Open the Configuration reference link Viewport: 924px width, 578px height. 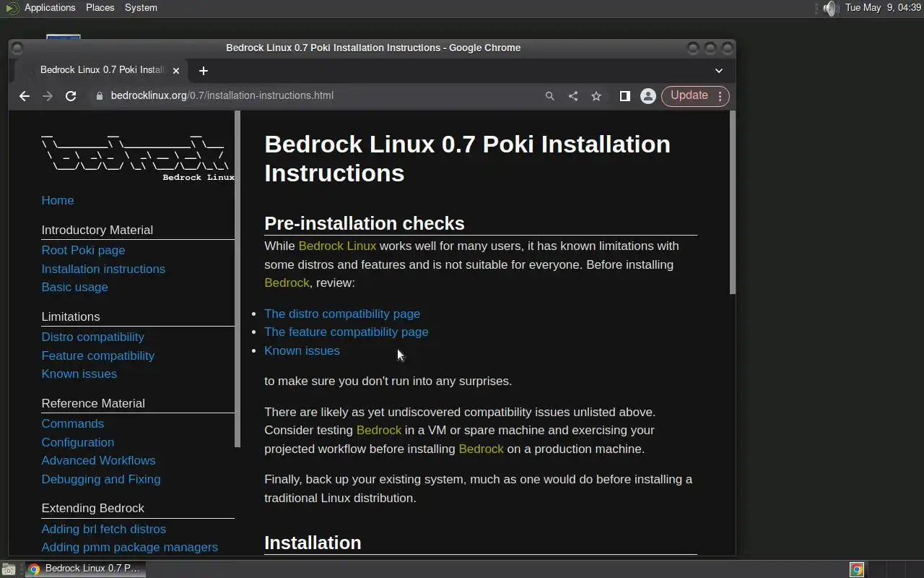77,442
